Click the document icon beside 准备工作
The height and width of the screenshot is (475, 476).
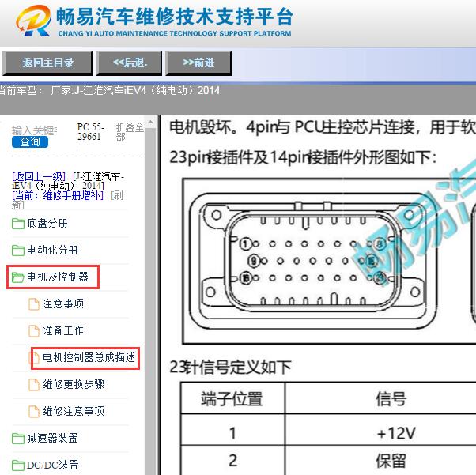coord(34,331)
